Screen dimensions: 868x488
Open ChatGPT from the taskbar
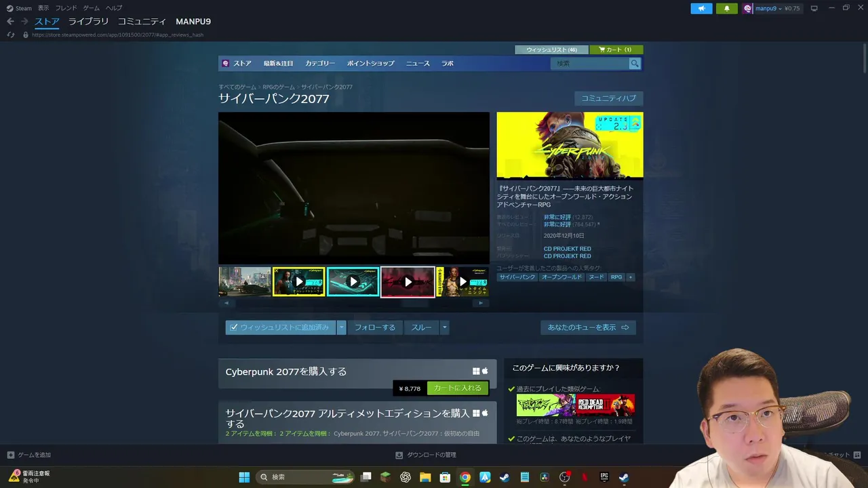click(x=406, y=477)
